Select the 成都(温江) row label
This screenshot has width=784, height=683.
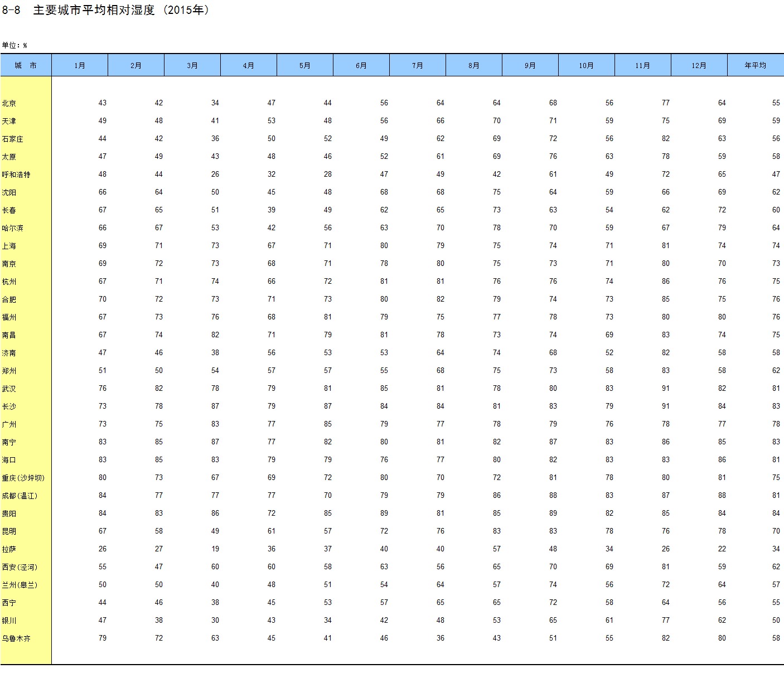(20, 496)
